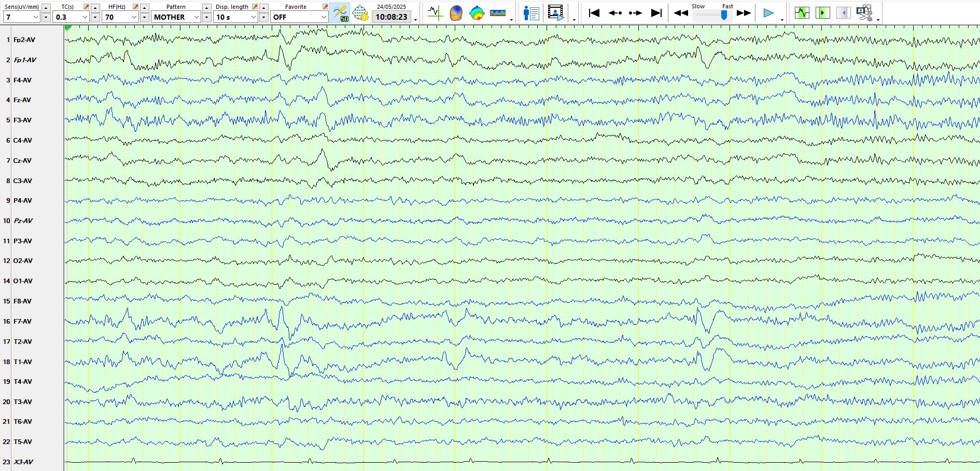This screenshot has height=471, width=980.
Task: Edit HF(Hz) values with pencil icon
Action: pos(135,7)
